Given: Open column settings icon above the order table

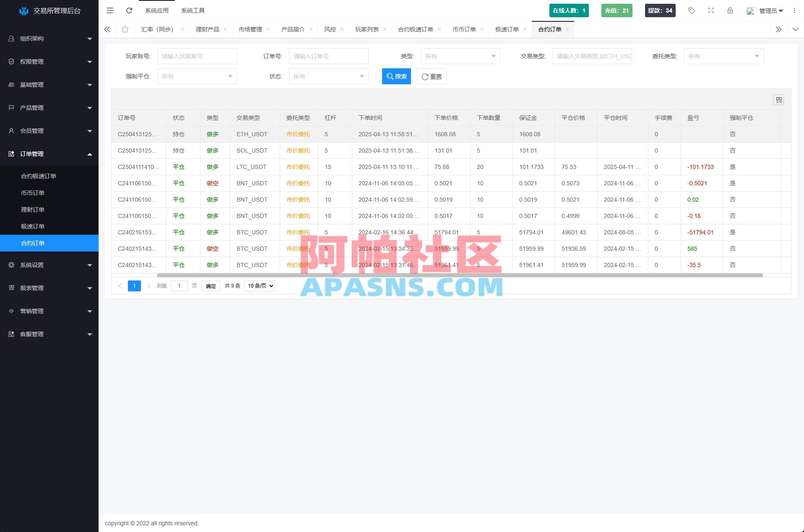Looking at the screenshot, I should click(778, 100).
